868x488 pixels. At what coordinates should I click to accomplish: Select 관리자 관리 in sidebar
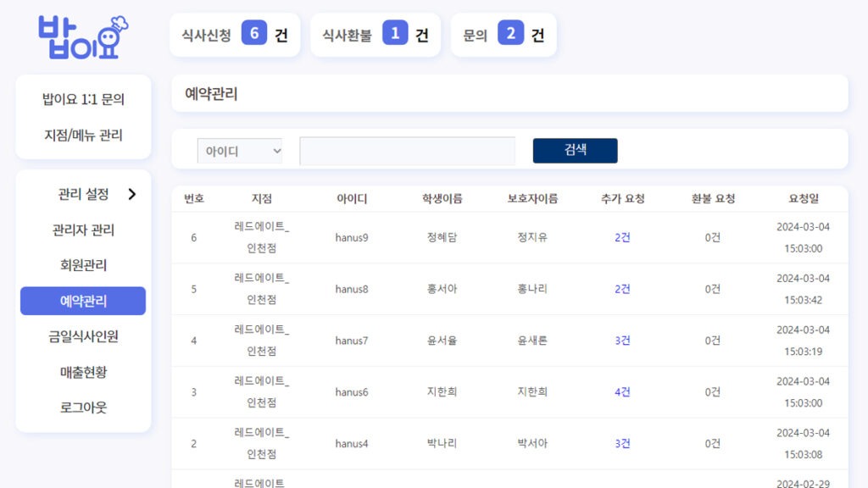[83, 230]
